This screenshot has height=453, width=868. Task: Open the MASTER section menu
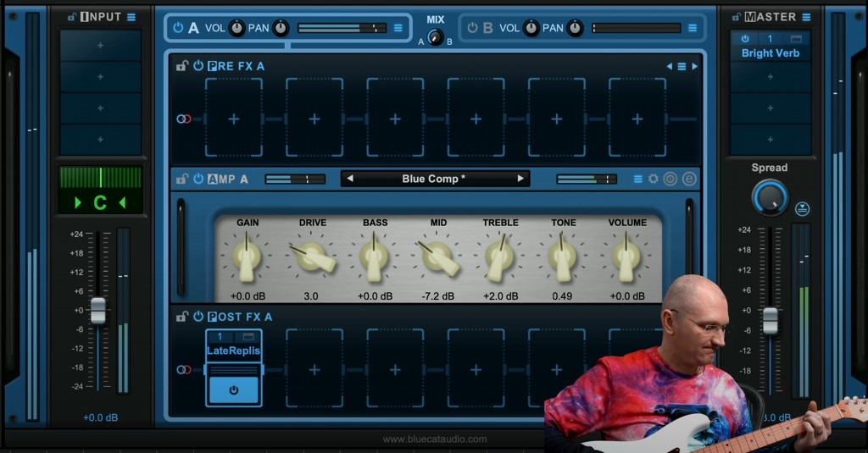tap(807, 17)
